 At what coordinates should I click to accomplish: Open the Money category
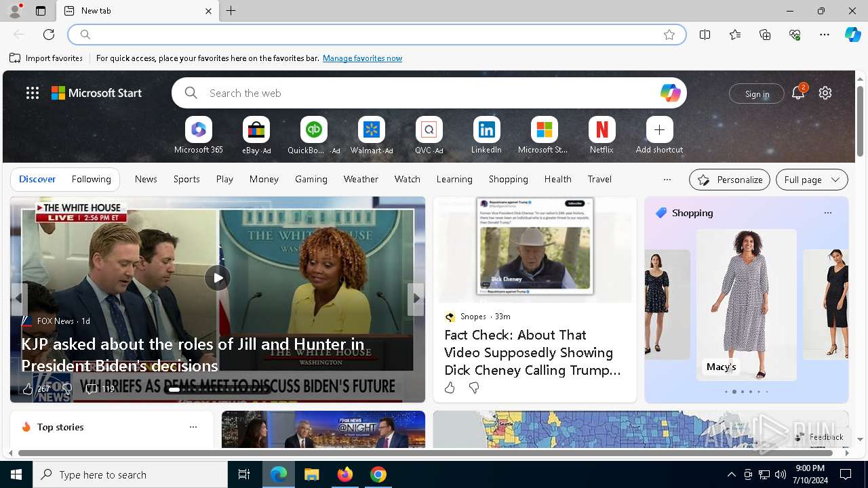[264, 179]
